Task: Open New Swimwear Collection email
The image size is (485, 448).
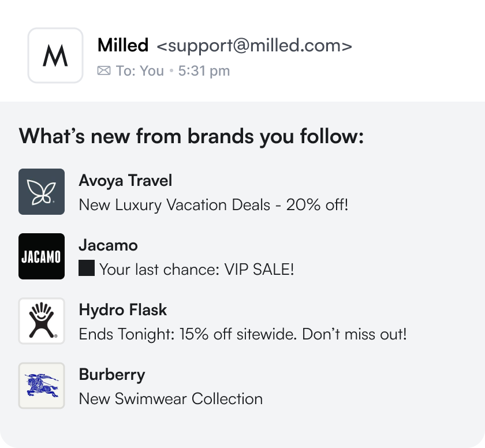Action: 171,398
